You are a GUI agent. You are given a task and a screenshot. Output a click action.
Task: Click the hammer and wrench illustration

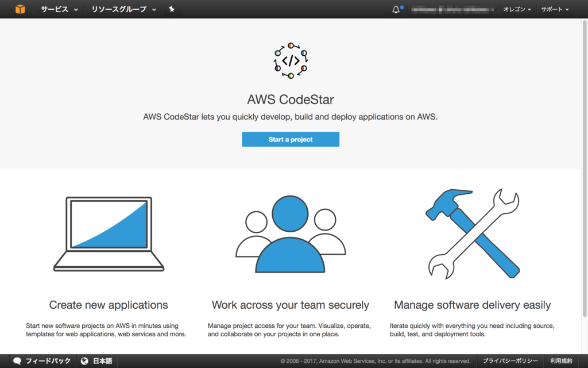[x=473, y=234]
